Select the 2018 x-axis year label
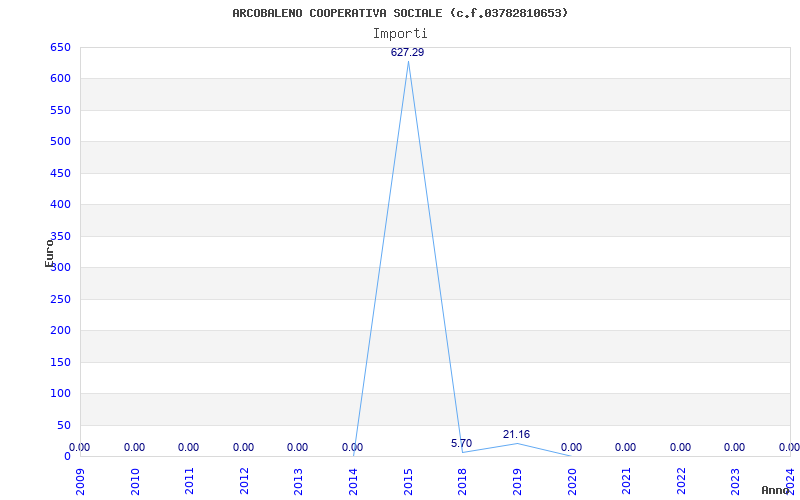This screenshot has height=500, width=800. pyautogui.click(x=462, y=481)
